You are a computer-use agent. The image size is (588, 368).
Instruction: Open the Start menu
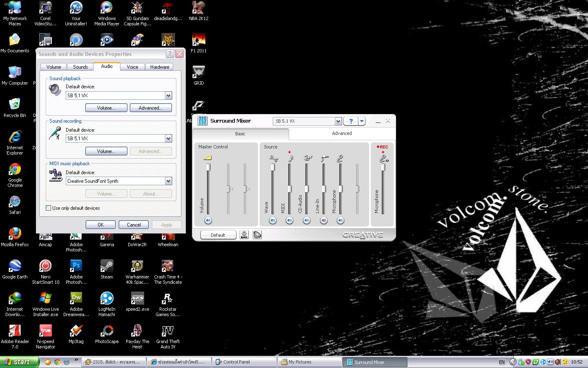coord(20,362)
